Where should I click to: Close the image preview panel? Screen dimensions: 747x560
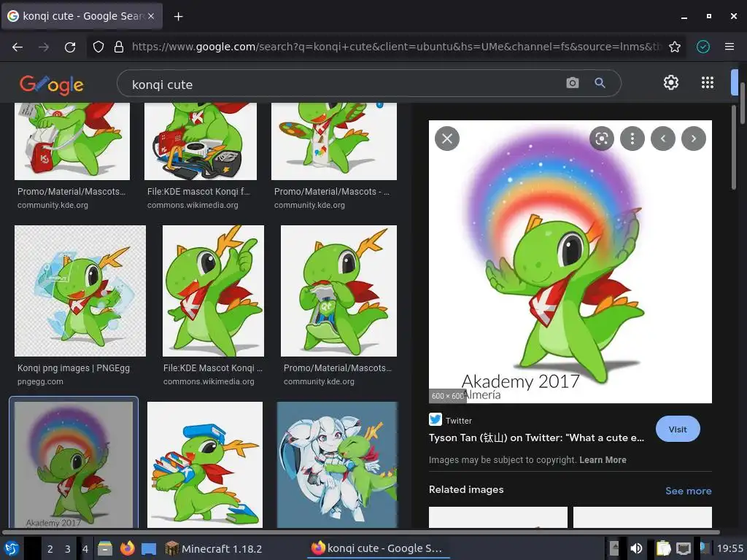(447, 139)
